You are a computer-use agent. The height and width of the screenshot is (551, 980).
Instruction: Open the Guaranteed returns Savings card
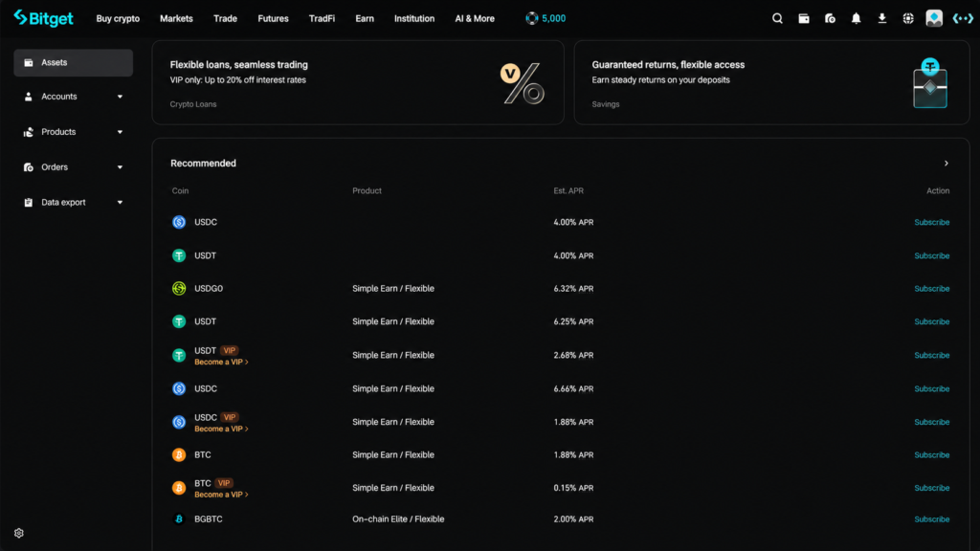pyautogui.click(x=771, y=82)
